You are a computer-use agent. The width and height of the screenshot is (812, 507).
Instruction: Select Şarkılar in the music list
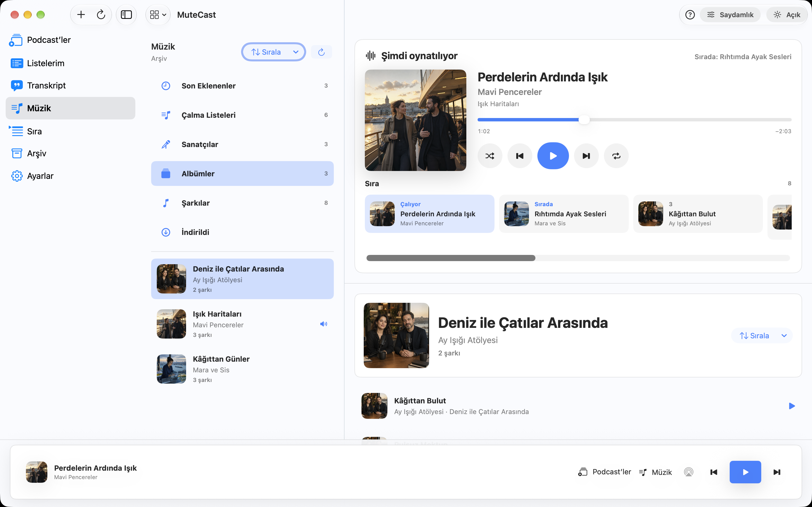pos(242,203)
